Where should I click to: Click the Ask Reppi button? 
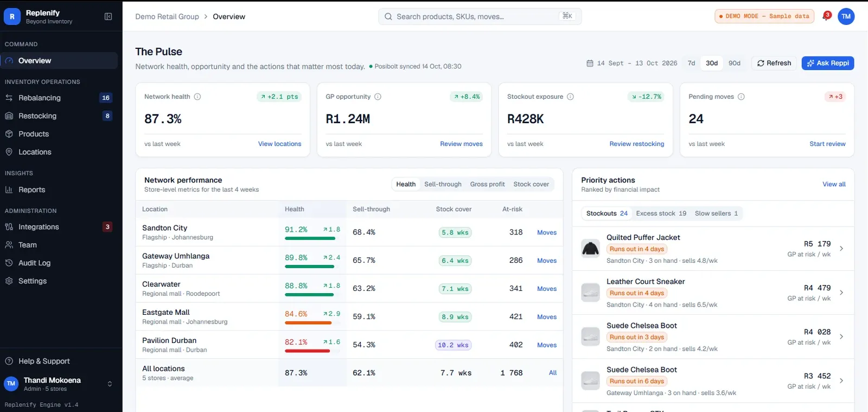pyautogui.click(x=828, y=63)
